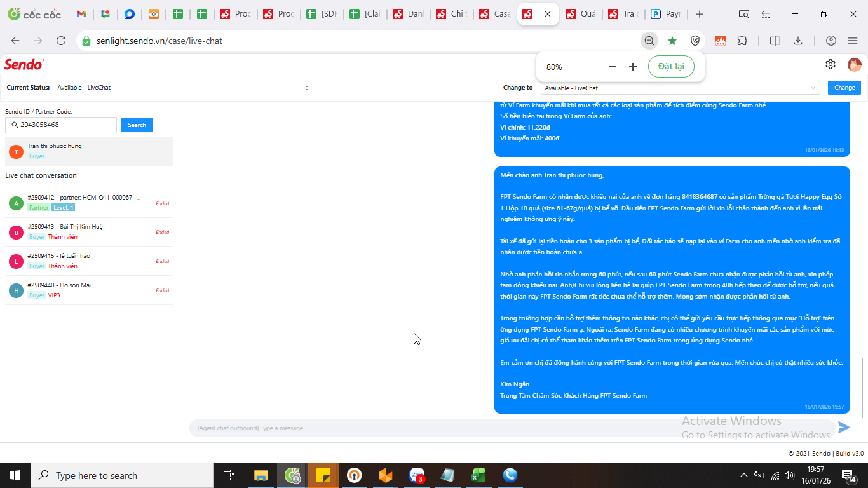This screenshot has width=868, height=488.
Task: Toggle the browser split view icon
Action: coord(775,41)
